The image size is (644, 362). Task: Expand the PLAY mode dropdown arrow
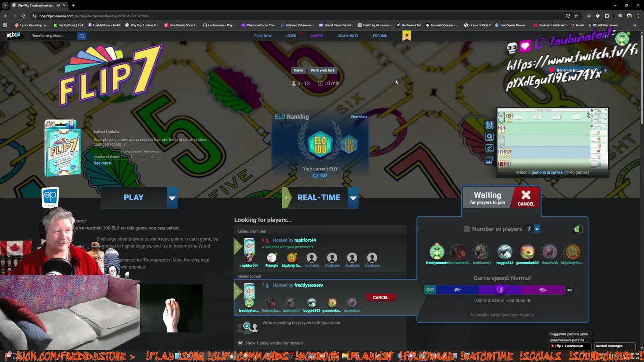click(x=172, y=198)
